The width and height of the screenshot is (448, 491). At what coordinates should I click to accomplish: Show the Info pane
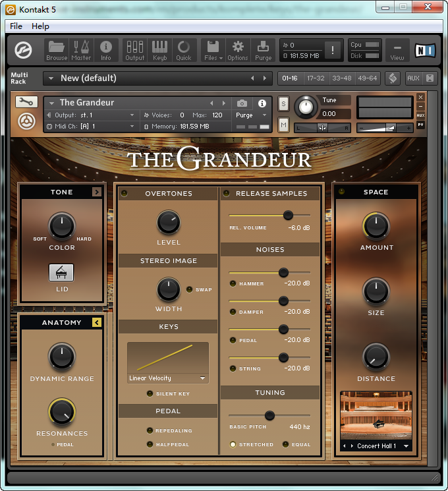coord(106,50)
